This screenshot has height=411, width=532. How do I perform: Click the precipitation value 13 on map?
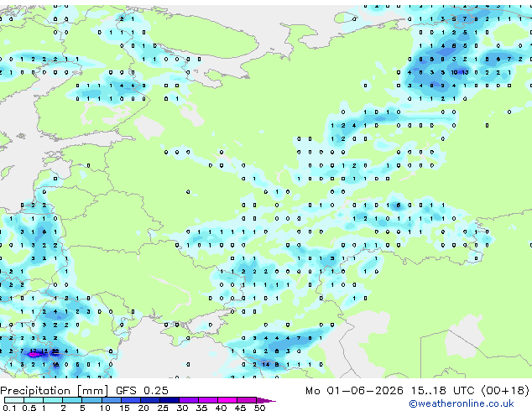(465, 72)
